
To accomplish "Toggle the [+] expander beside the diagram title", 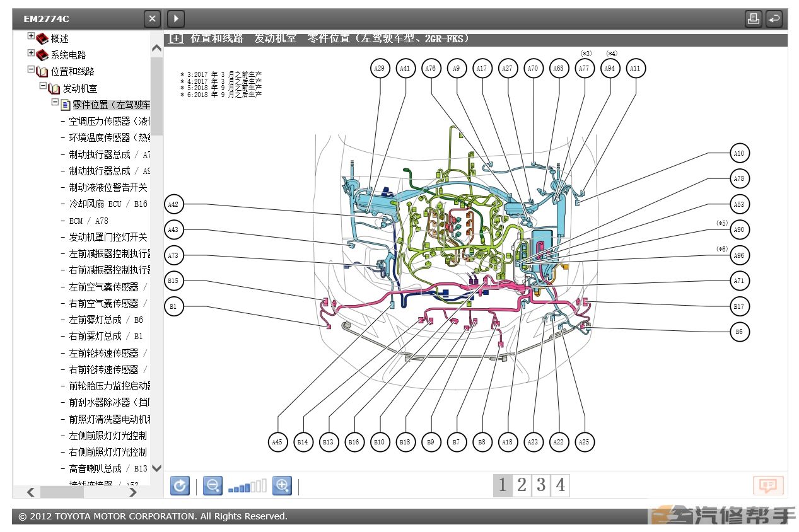I will click(176, 39).
